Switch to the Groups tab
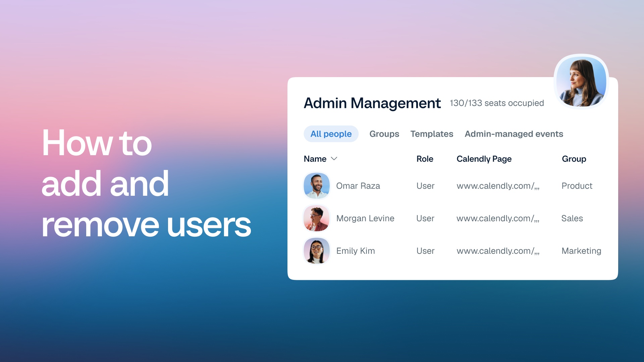The image size is (644, 362). coord(384,134)
